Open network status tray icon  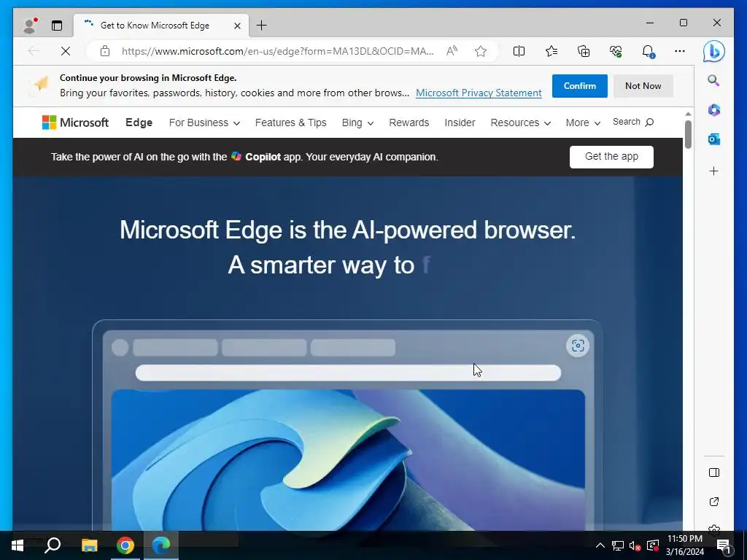tap(617, 545)
